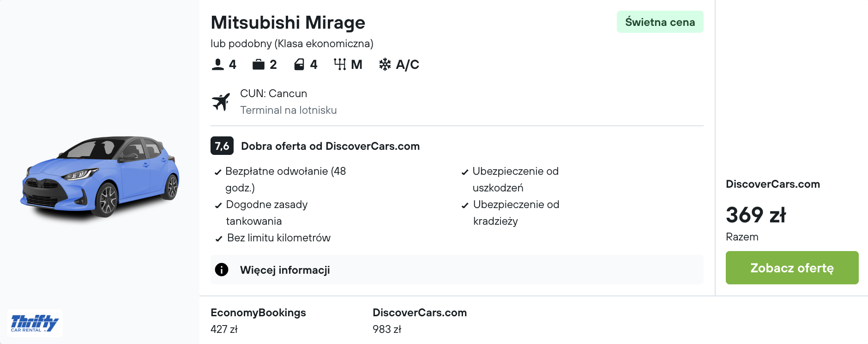Click the airplane airport pickup icon
The image size is (868, 344).
tap(221, 102)
